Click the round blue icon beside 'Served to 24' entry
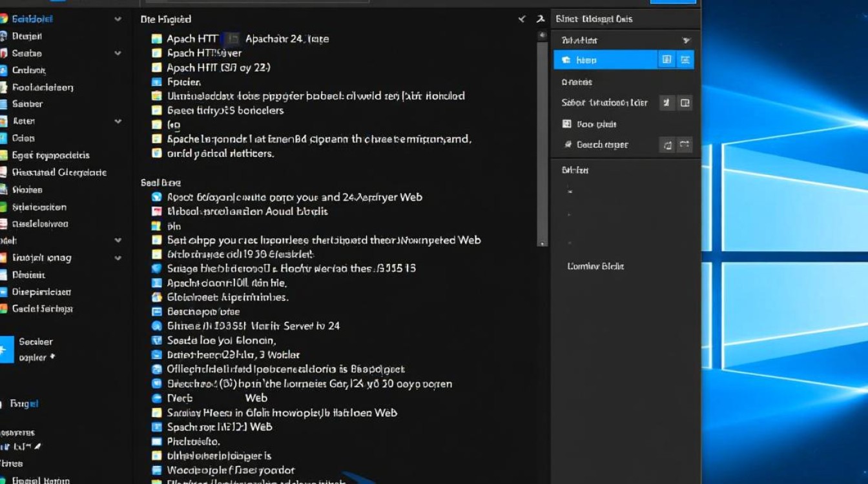Image resolution: width=868 pixels, height=484 pixels. coord(156,326)
